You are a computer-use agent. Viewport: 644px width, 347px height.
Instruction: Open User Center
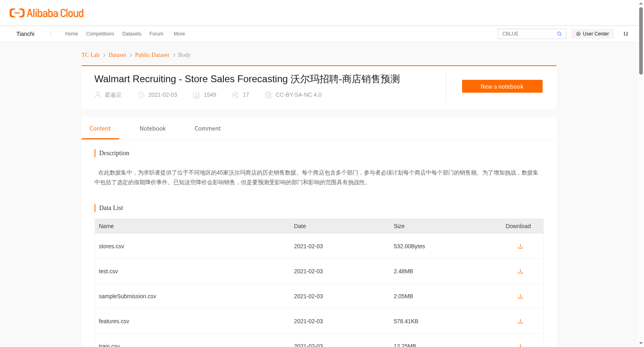click(592, 34)
